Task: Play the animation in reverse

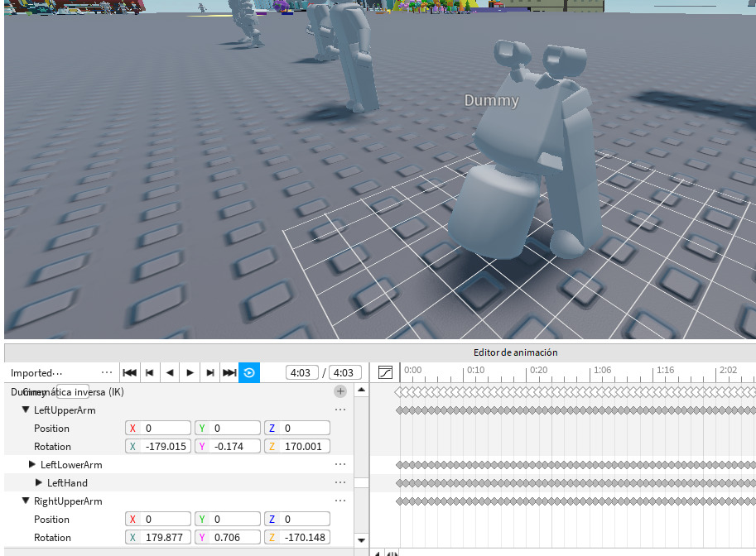Action: pyautogui.click(x=170, y=371)
